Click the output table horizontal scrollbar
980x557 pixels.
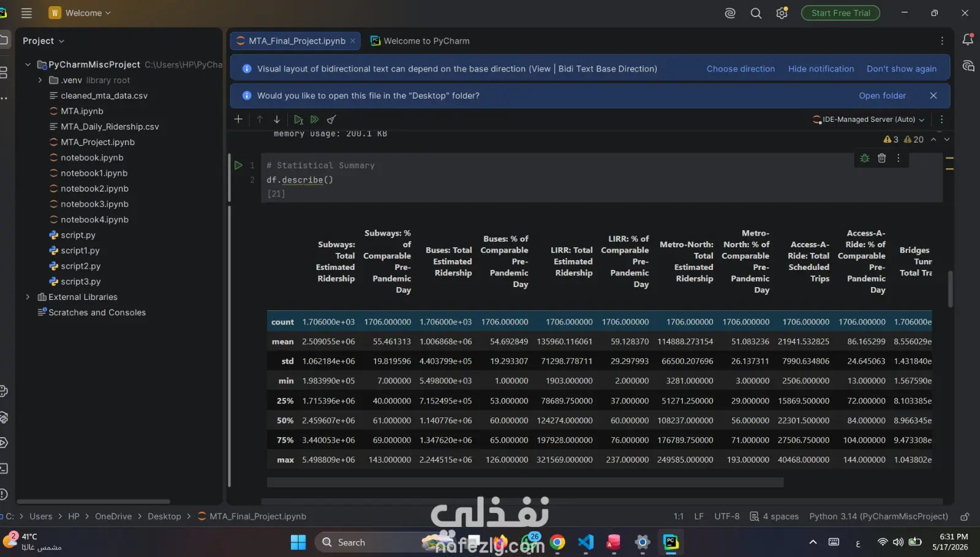point(525,482)
